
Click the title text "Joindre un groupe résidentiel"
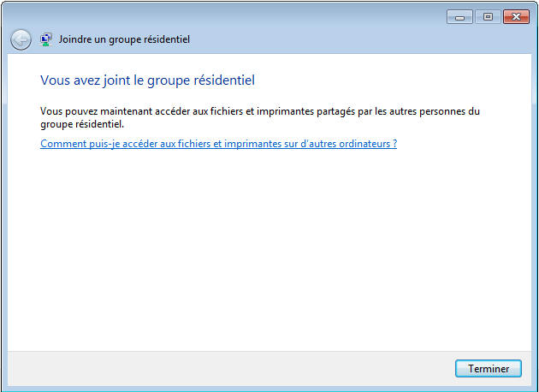click(x=124, y=39)
